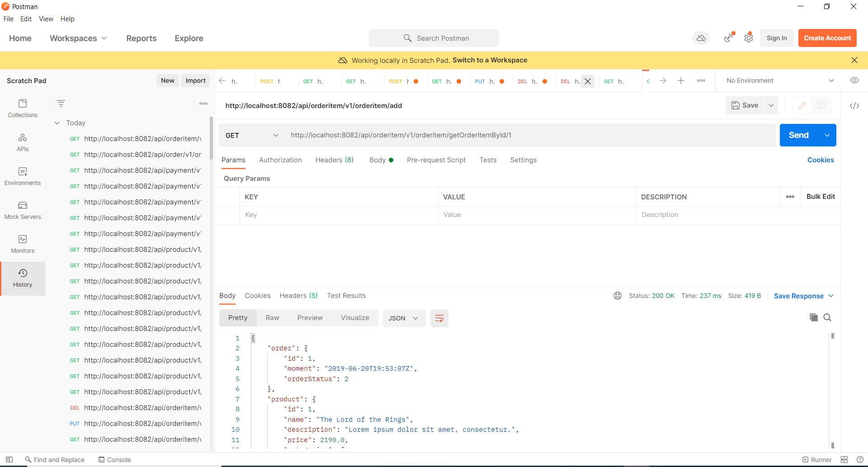This screenshot has width=868, height=467.
Task: Expand the Save button dropdown arrow
Action: [771, 105]
